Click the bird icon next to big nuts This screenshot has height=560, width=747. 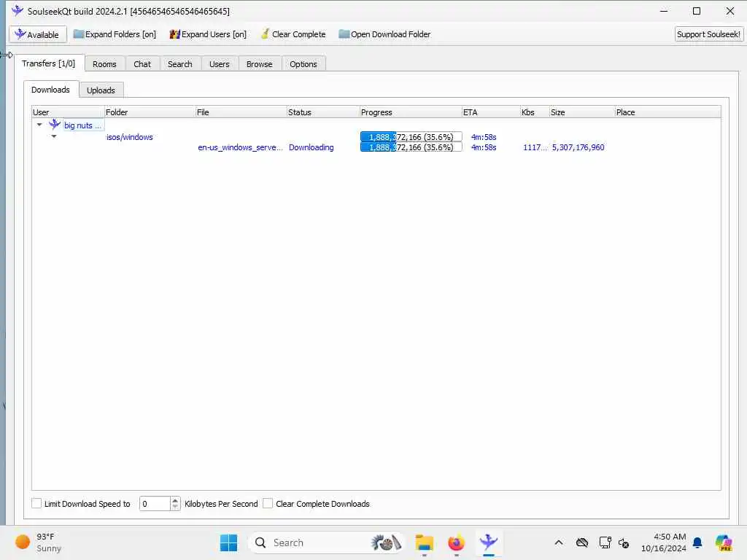coord(55,125)
